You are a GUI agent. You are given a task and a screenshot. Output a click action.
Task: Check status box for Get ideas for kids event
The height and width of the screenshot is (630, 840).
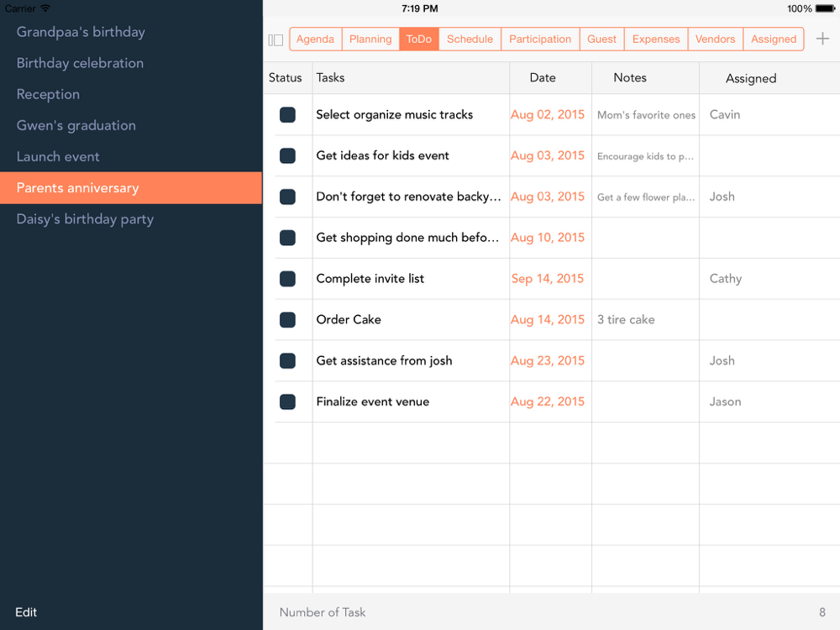pos(287,156)
